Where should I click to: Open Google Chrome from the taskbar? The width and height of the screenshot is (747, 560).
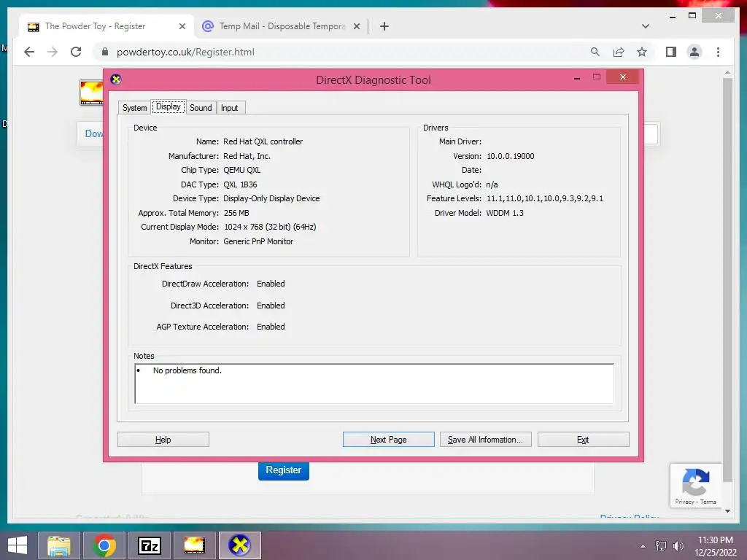point(104,545)
